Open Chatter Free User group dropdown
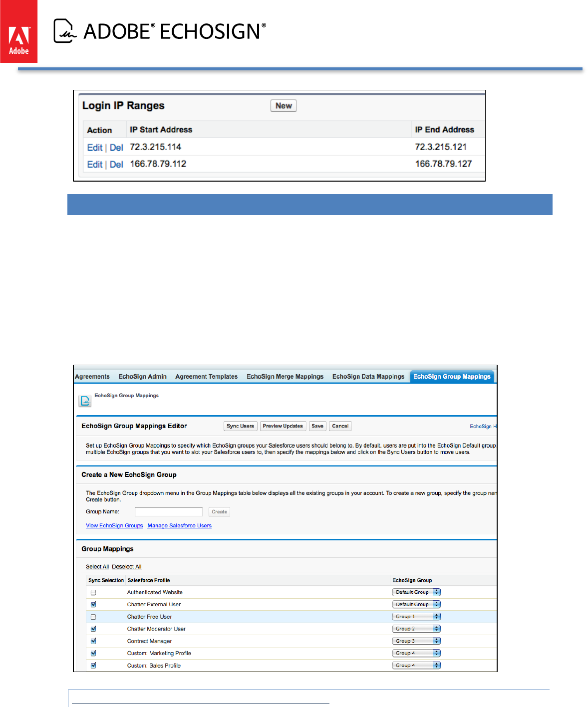The image size is (588, 707). click(x=416, y=617)
